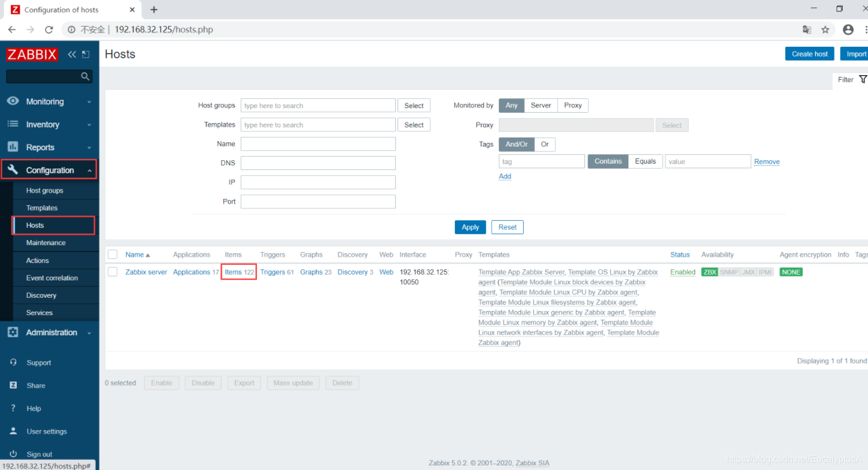Close the Configuration of hosts tab
The image size is (868, 470).
tap(132, 10)
